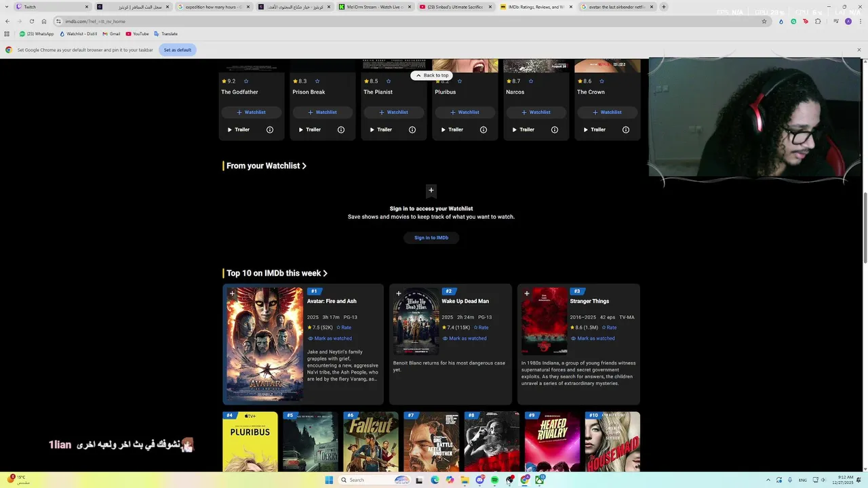Rate Narcos with star icon
This screenshot has height=488, width=868.
coord(531,81)
